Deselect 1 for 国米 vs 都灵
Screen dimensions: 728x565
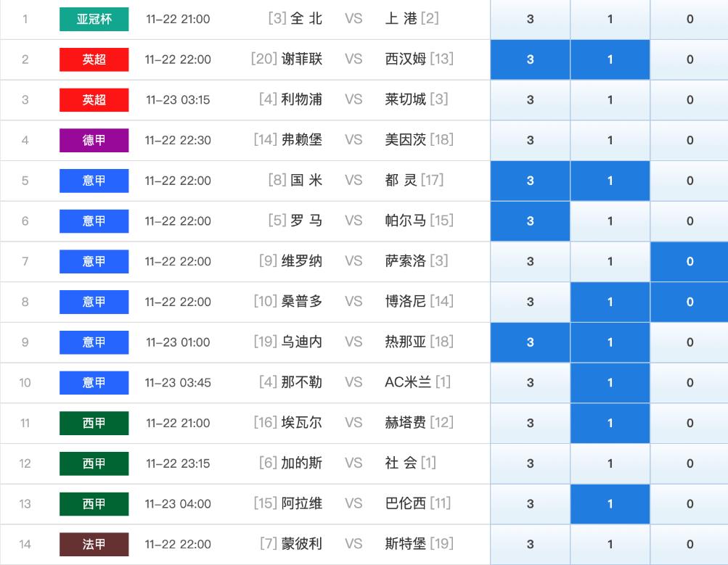pos(610,181)
